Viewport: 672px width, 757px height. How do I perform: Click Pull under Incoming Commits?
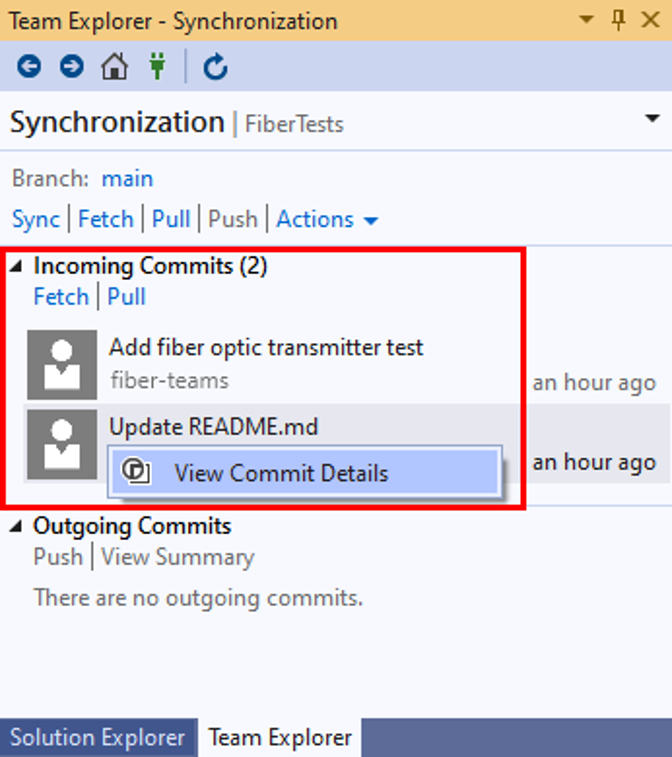click(126, 296)
